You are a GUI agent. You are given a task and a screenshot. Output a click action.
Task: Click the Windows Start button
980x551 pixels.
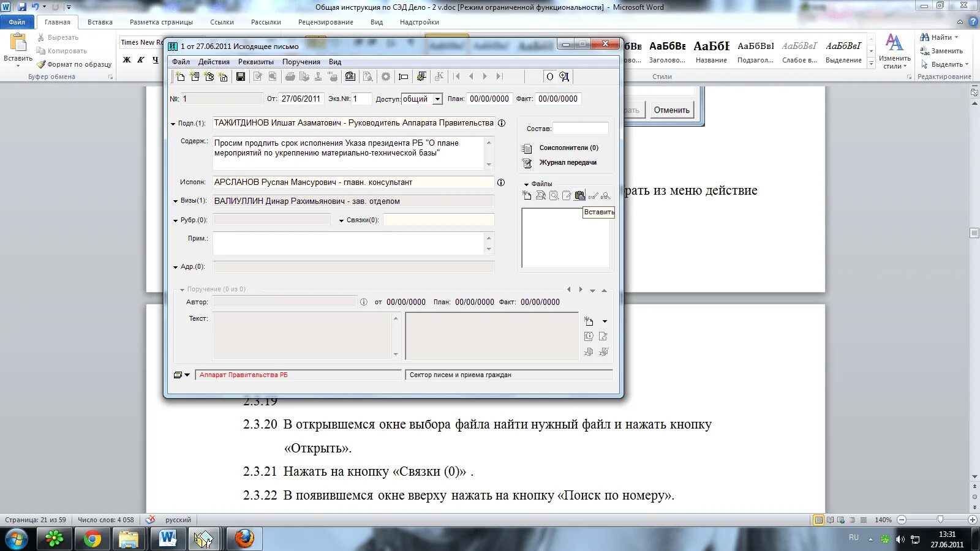(x=17, y=539)
